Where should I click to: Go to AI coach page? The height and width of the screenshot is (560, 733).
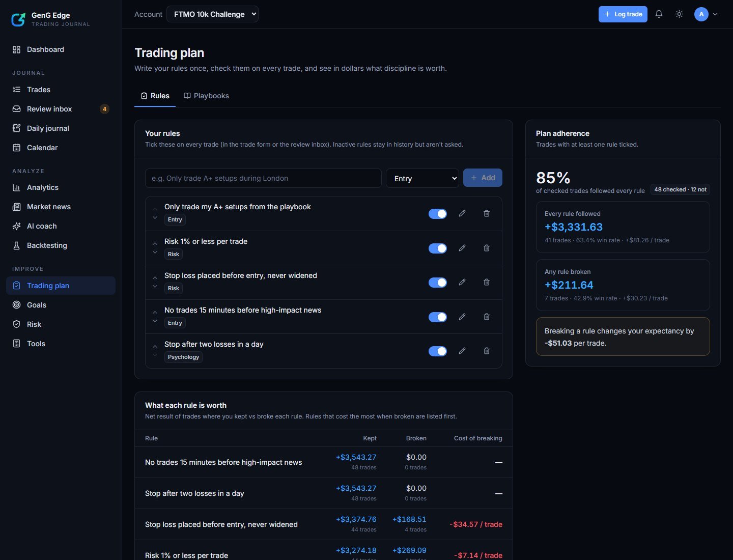pos(61,226)
